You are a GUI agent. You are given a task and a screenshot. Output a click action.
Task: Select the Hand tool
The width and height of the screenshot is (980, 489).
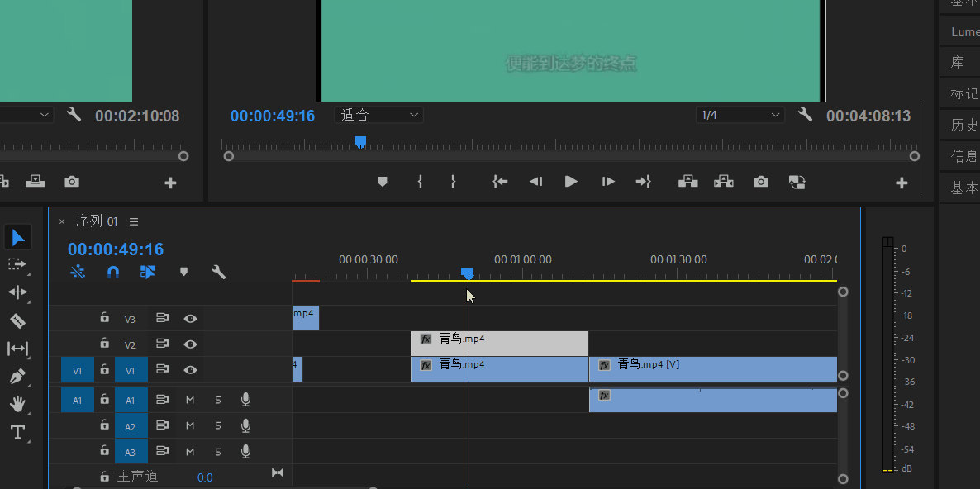(x=17, y=404)
